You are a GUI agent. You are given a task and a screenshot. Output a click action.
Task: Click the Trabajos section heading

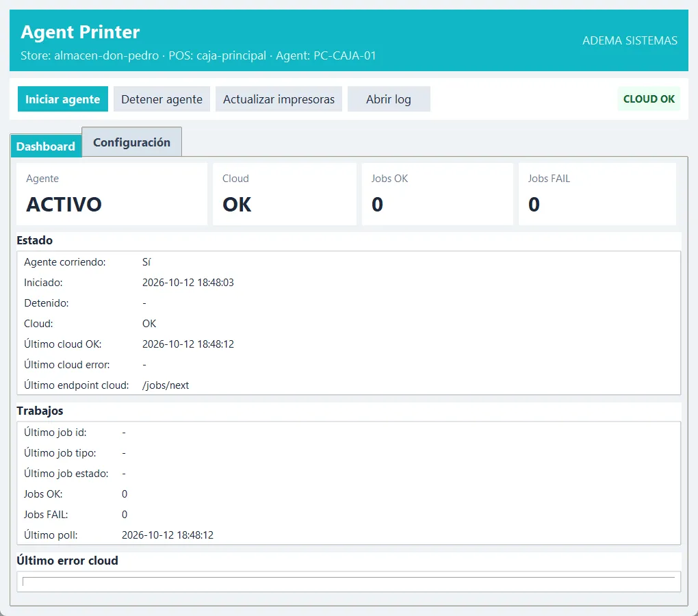click(40, 411)
